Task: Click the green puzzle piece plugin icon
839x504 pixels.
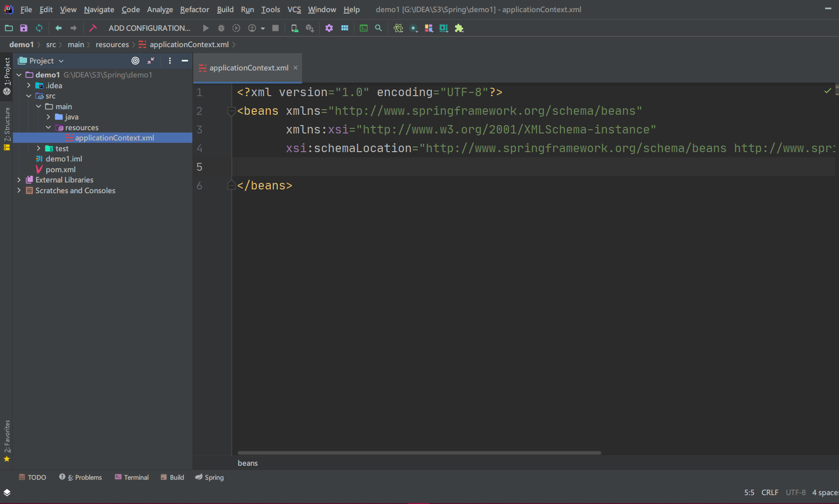Action: 459,28
